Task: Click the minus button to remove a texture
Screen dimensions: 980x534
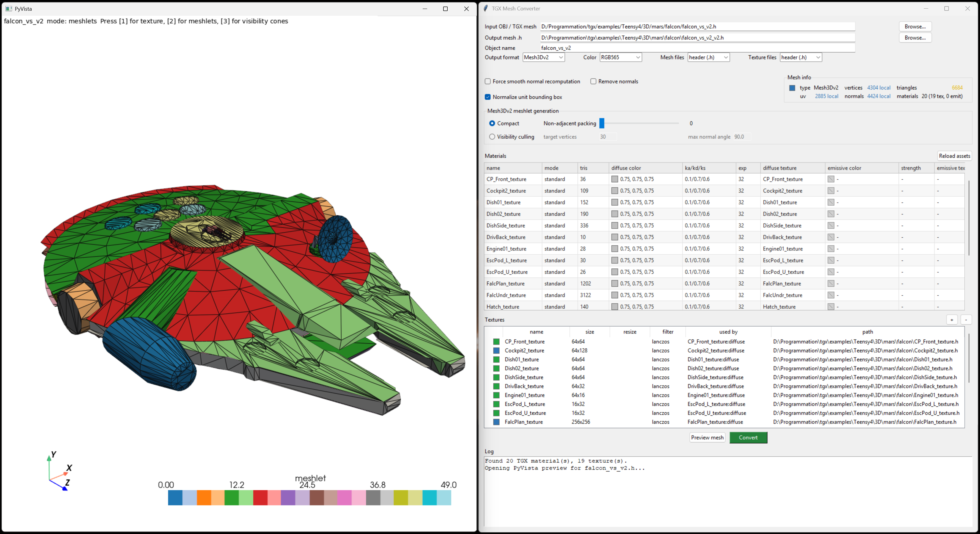Action: click(x=966, y=320)
